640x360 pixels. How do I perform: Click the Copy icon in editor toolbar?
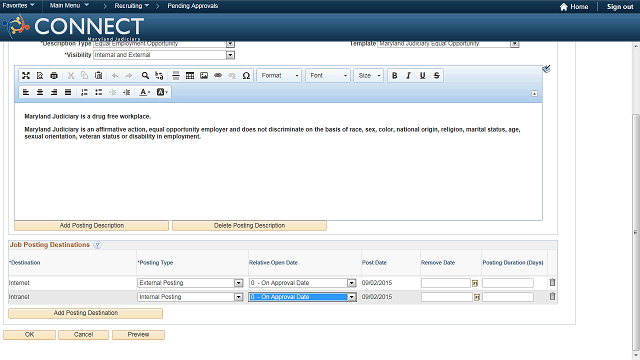click(84, 76)
